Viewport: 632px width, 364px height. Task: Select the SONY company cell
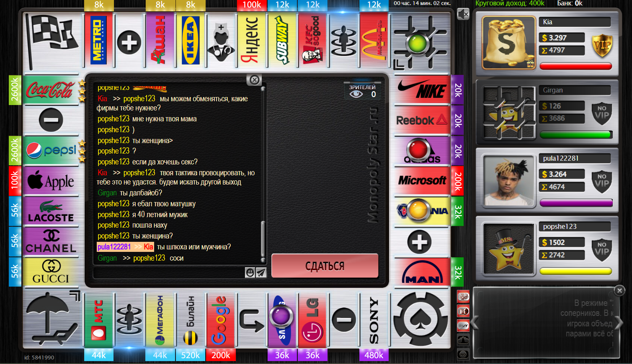[x=374, y=320]
